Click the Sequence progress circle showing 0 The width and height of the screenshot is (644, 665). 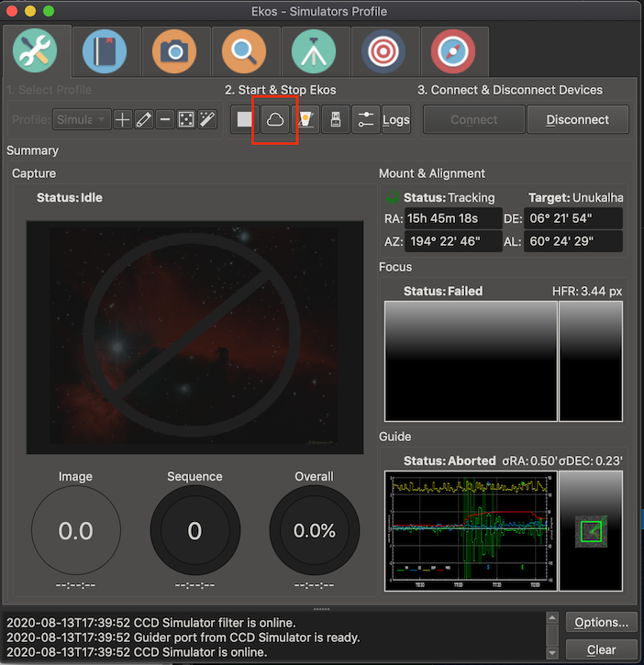click(x=195, y=530)
